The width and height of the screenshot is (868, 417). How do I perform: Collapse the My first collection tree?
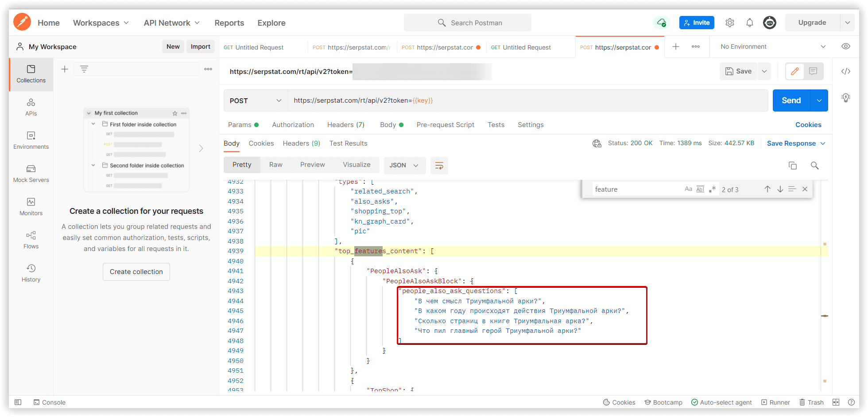[x=89, y=113]
